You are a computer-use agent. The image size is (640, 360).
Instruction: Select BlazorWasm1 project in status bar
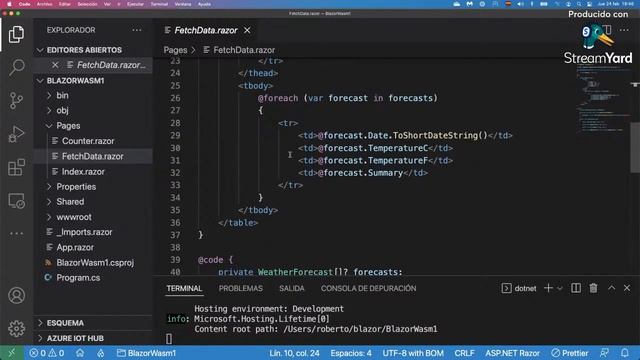click(146, 353)
